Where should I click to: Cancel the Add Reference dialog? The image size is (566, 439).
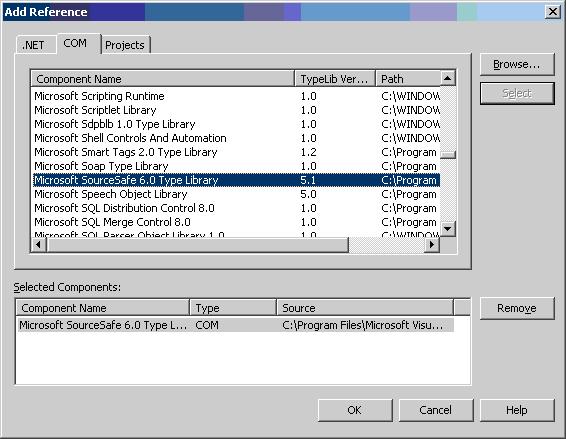pyautogui.click(x=436, y=410)
